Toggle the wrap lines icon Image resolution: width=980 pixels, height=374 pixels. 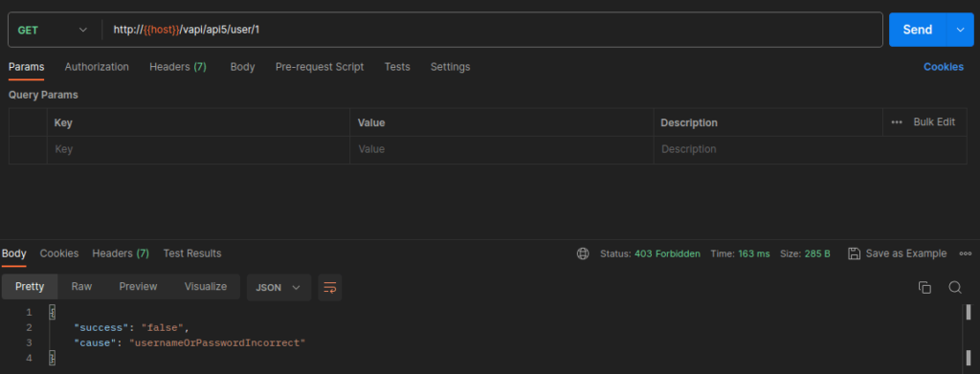(x=330, y=287)
